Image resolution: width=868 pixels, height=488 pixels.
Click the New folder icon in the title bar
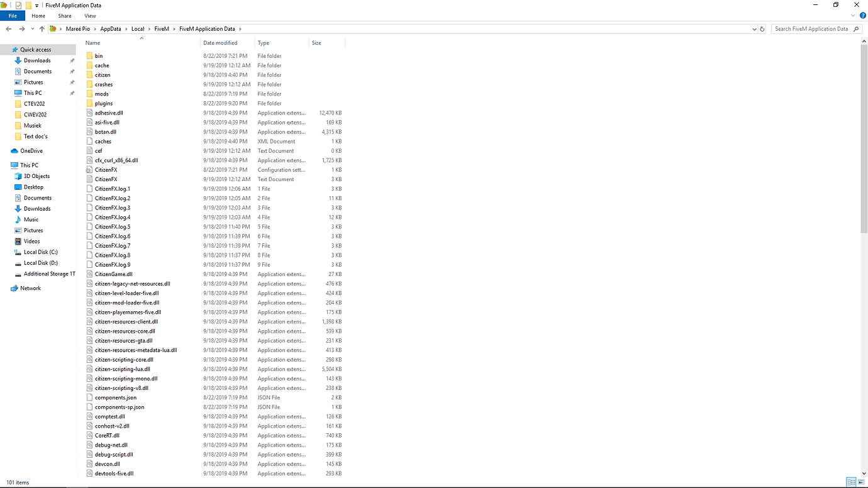pos(28,5)
